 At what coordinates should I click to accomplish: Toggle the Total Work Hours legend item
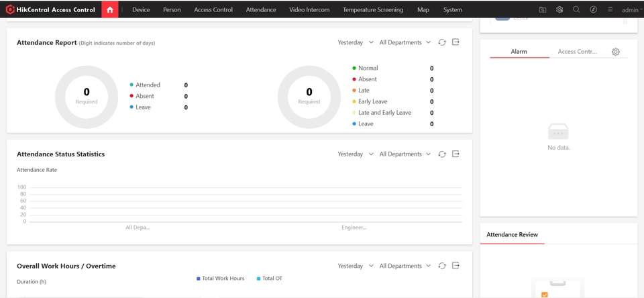[x=220, y=279]
